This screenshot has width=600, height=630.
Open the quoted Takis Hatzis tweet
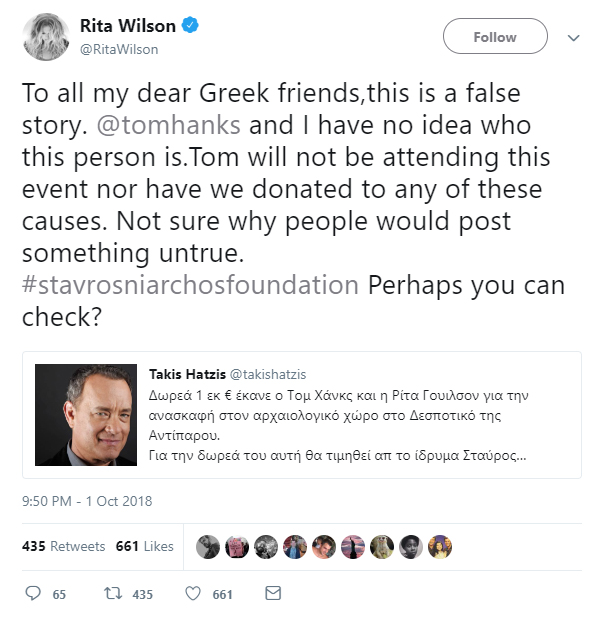302,415
